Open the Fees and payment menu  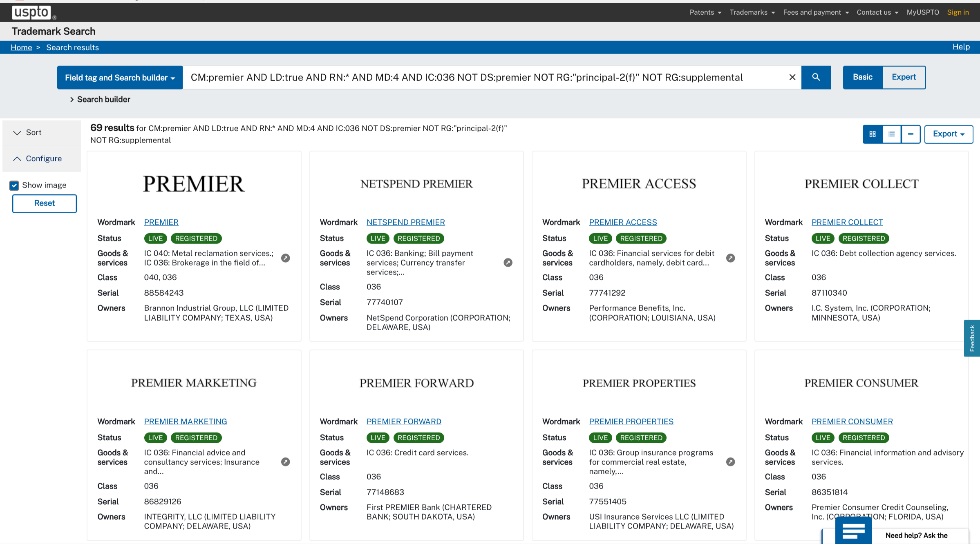816,12
